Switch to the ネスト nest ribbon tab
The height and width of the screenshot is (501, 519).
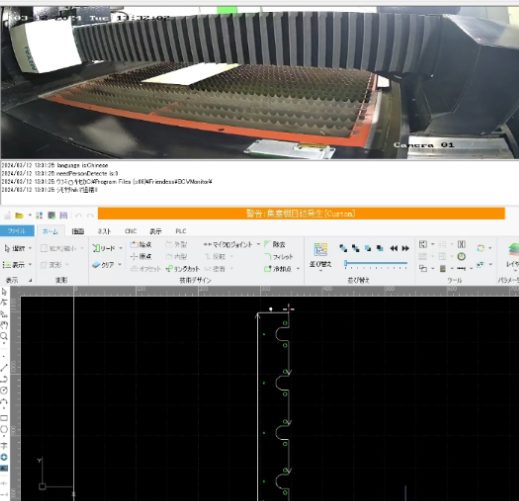(104, 231)
